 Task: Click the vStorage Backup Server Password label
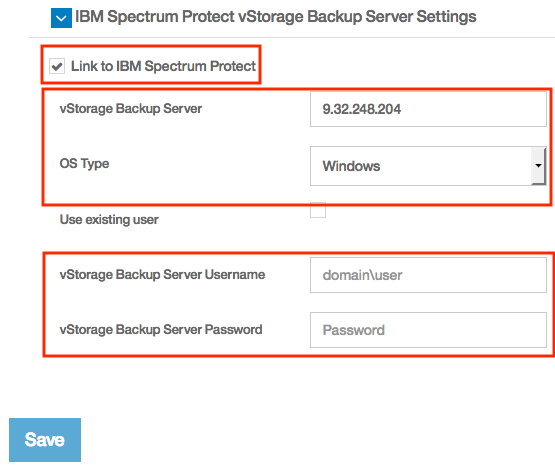161,330
